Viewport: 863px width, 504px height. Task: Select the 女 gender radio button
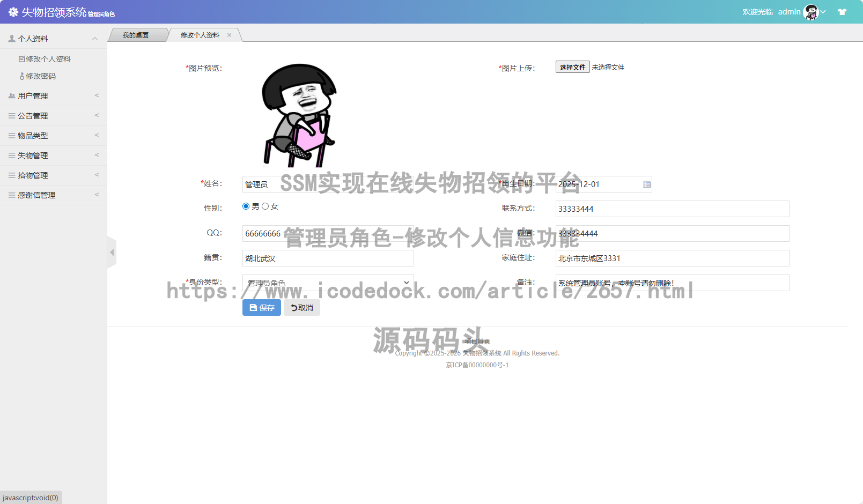click(x=265, y=205)
